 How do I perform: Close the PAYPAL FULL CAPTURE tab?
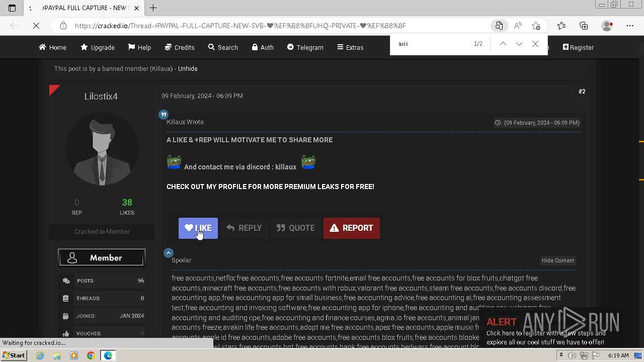136,8
